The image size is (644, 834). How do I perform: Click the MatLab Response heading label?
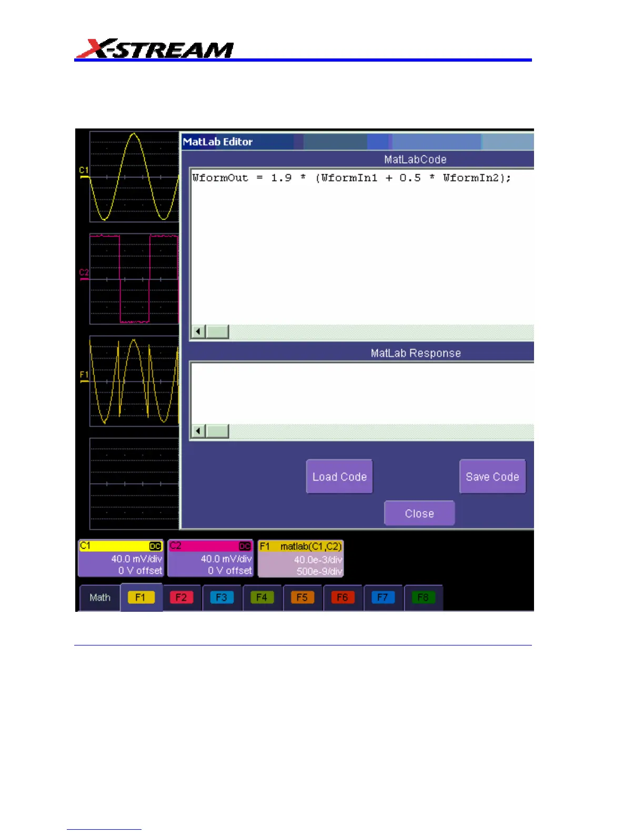coord(416,353)
